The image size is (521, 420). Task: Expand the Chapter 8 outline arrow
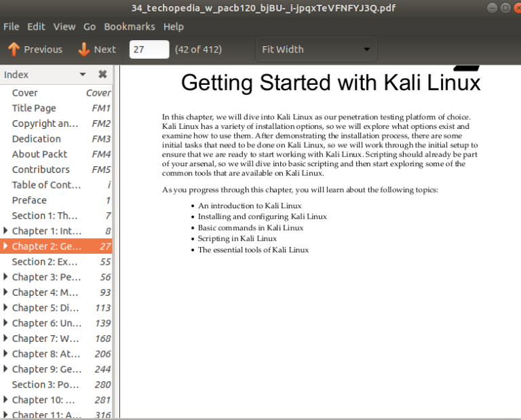(6, 354)
